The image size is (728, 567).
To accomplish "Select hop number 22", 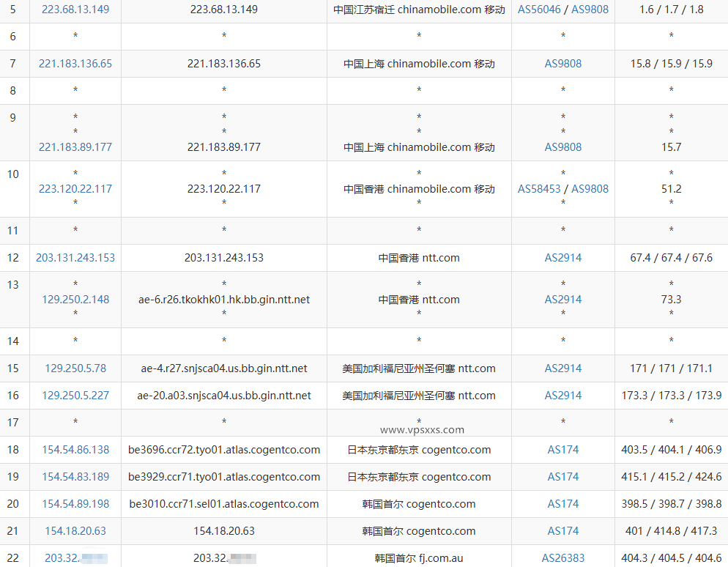I will [13, 557].
